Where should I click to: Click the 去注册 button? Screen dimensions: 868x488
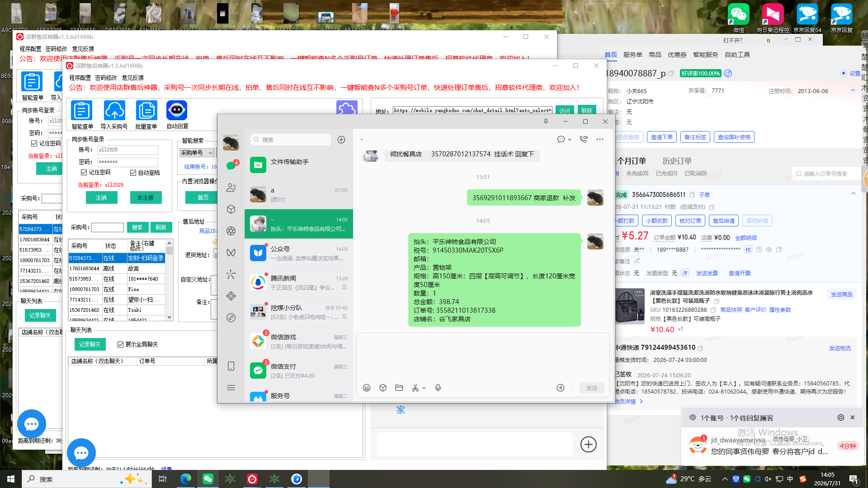pyautogui.click(x=146, y=197)
